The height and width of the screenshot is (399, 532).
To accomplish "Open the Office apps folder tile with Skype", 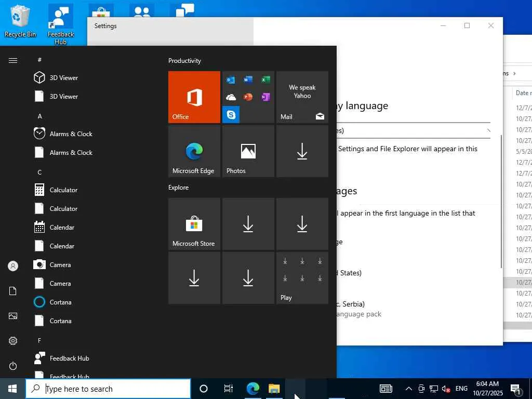I will click(248, 97).
